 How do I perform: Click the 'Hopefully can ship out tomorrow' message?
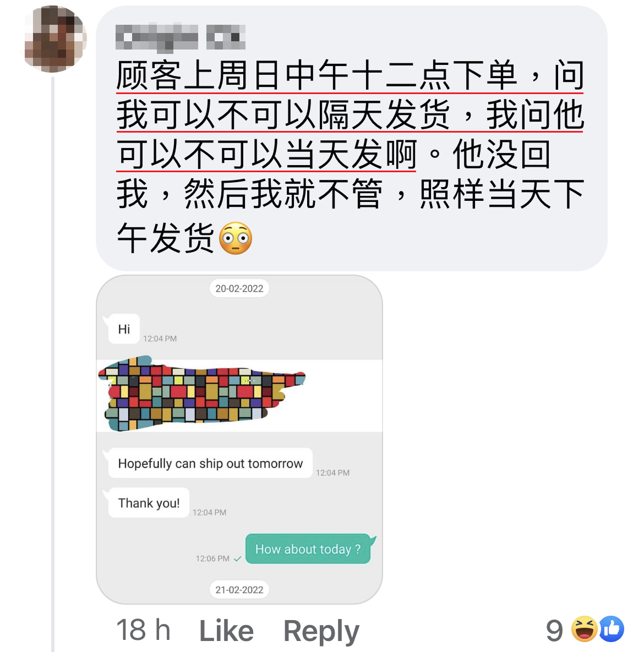(x=210, y=463)
